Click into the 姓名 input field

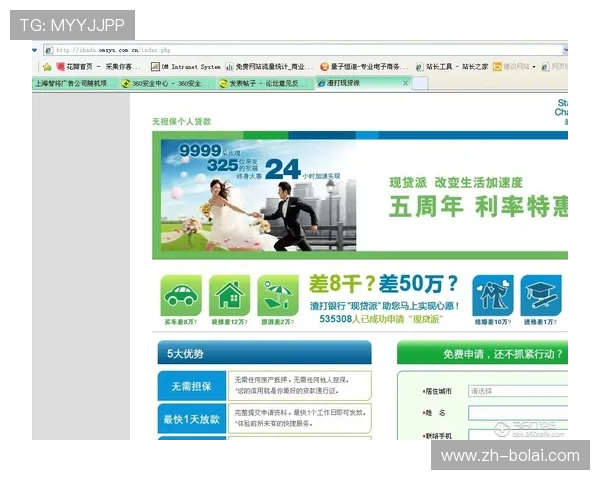(x=518, y=413)
